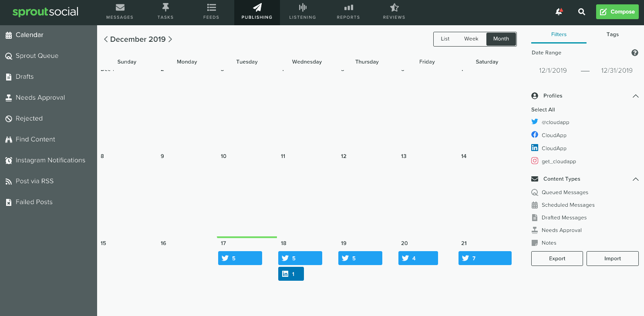The height and width of the screenshot is (316, 644).
Task: Open search with magnifier icon
Action: pos(582,12)
